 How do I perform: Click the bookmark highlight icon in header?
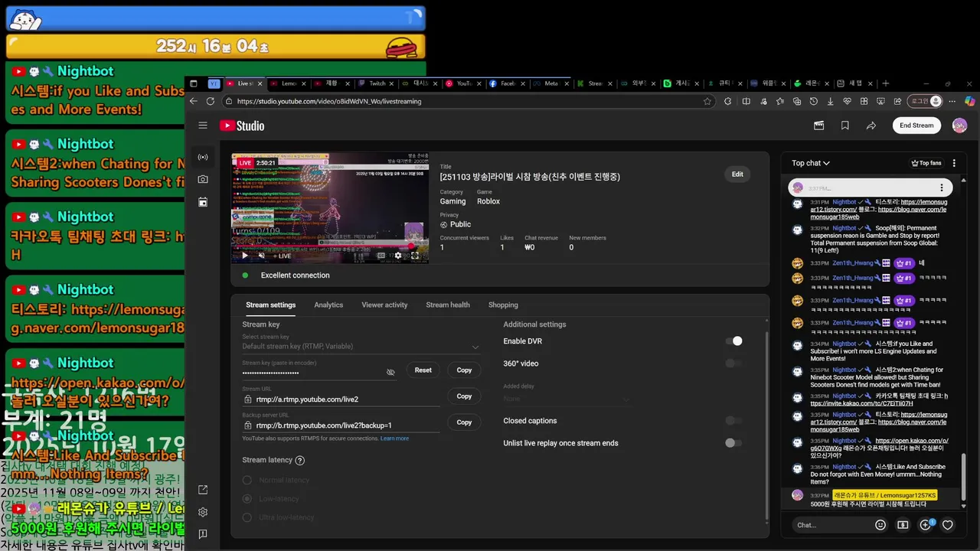[x=845, y=126]
